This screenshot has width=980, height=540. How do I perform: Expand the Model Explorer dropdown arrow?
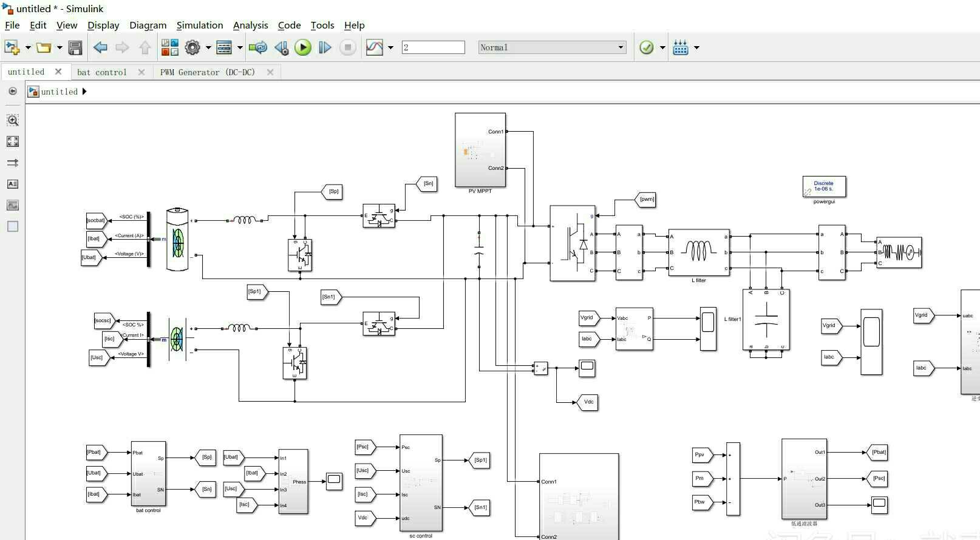(240, 47)
